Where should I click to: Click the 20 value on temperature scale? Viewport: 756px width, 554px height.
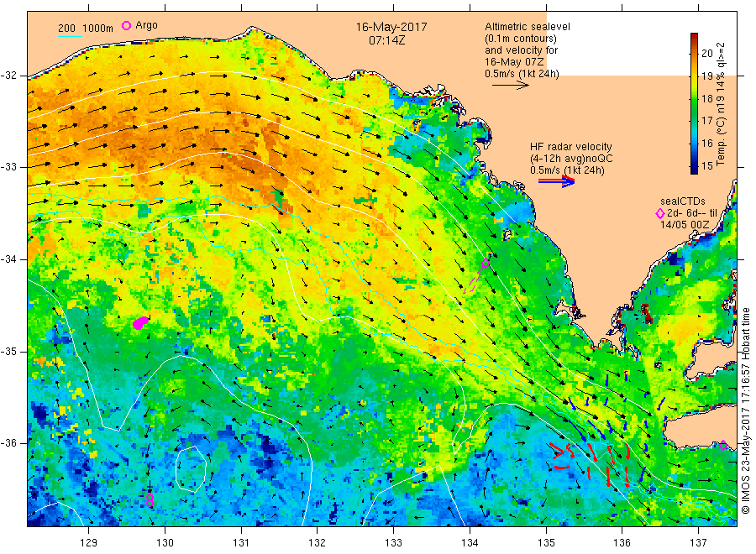click(x=706, y=54)
